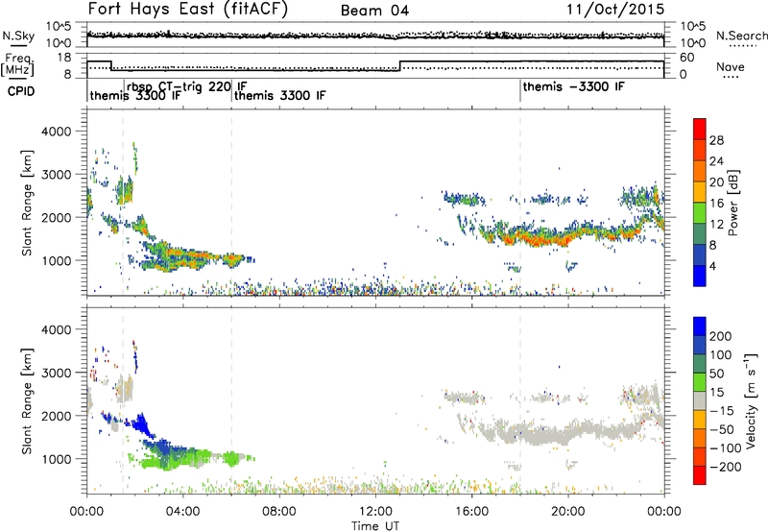The width and height of the screenshot is (768, 532).
Task: Click the 'CPID' row label
Action: pyautogui.click(x=21, y=91)
